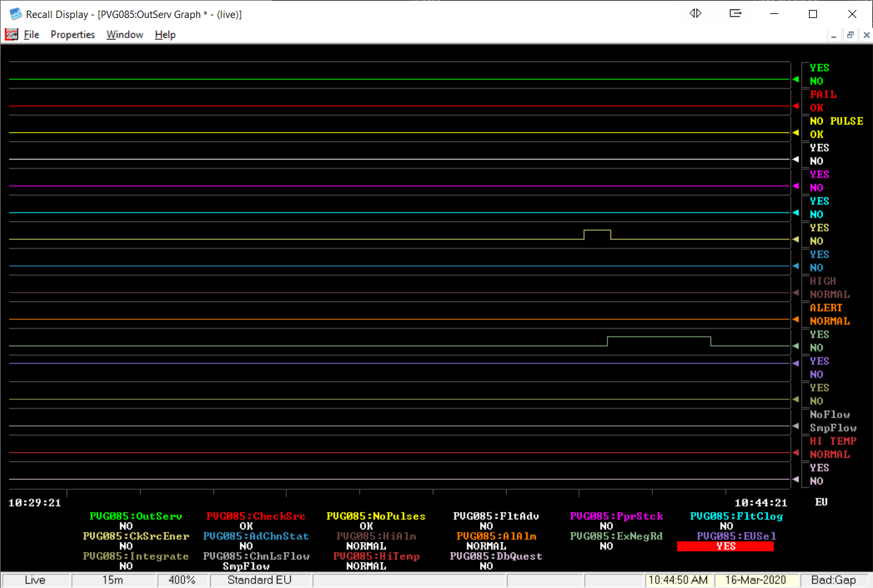This screenshot has width=873, height=588.
Task: Select the PVG085:ExNegRd legend tag
Action: click(x=616, y=536)
